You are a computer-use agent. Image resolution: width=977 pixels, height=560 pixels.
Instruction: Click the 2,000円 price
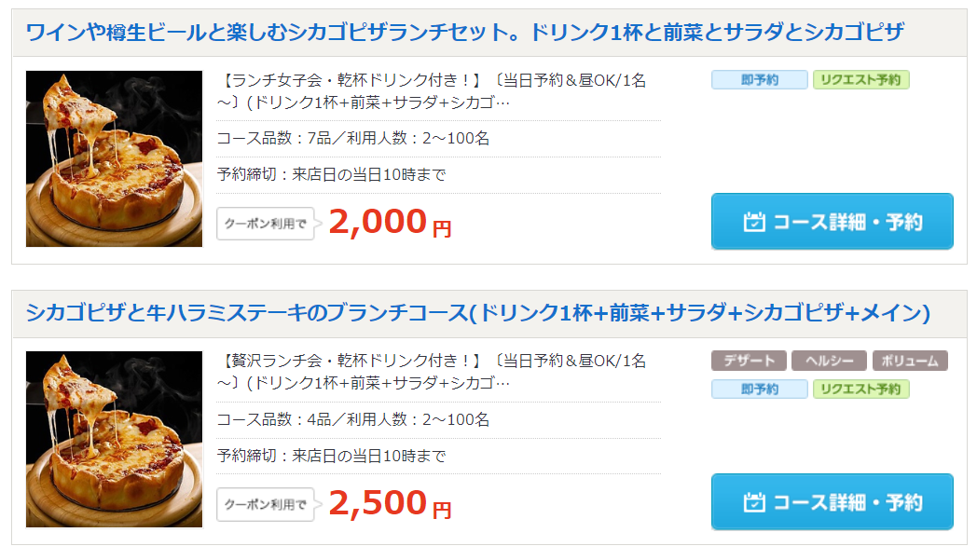point(390,222)
